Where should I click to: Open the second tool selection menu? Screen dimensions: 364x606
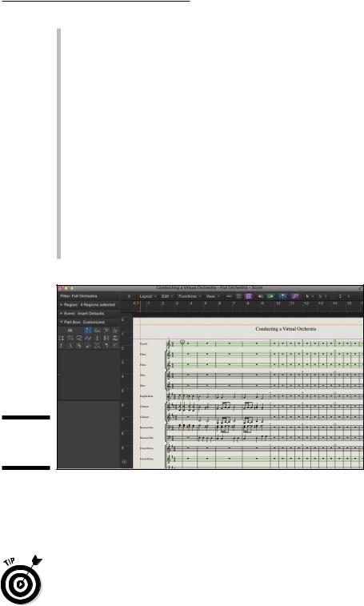coord(322,296)
